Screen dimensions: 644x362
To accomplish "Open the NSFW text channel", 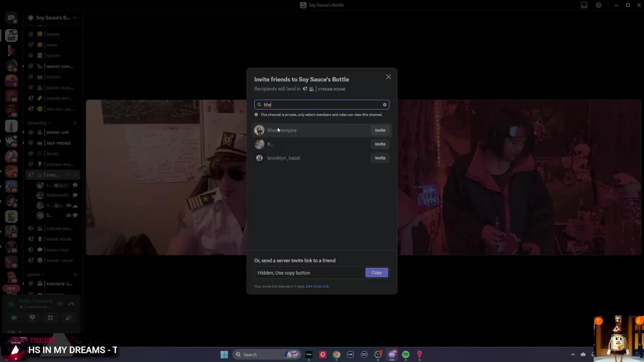I will pyautogui.click(x=52, y=45).
